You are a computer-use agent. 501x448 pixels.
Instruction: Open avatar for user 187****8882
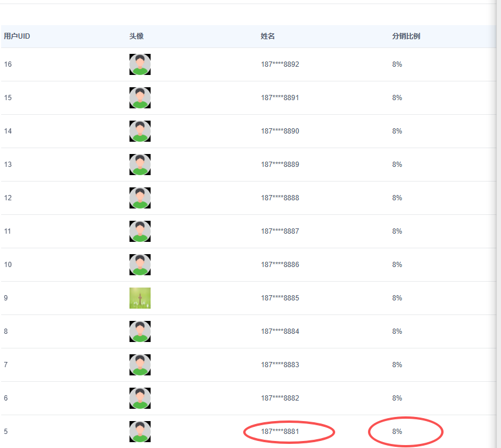pos(140,398)
